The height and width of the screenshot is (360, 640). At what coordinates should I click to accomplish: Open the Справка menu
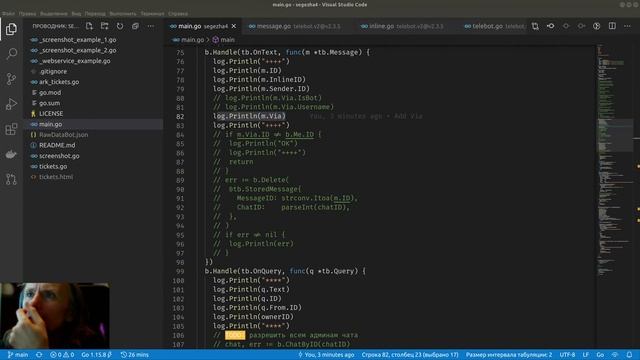pyautogui.click(x=178, y=13)
